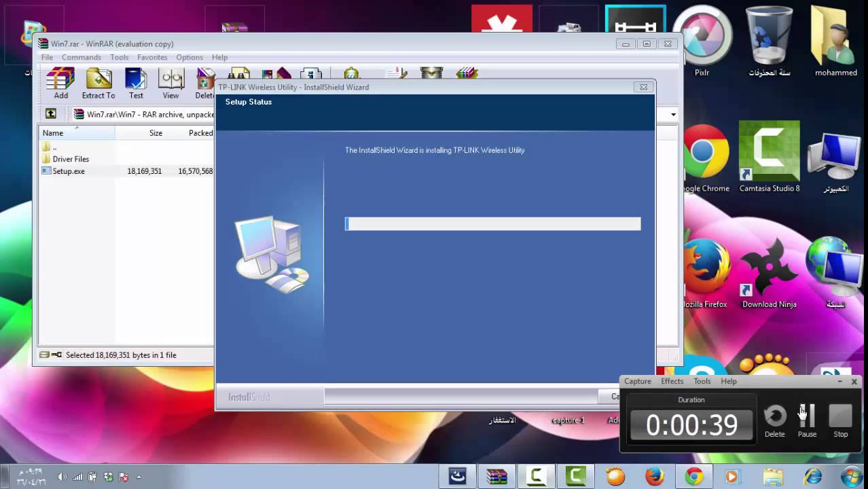Screen dimensions: 868x489
Task: Open Windows Start orb on taskbar
Action: (851, 476)
